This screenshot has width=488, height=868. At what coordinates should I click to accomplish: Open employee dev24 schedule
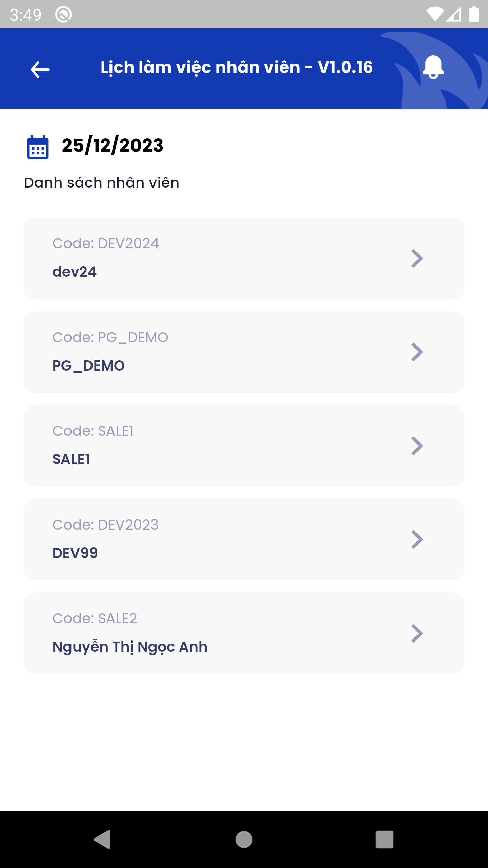75,272
